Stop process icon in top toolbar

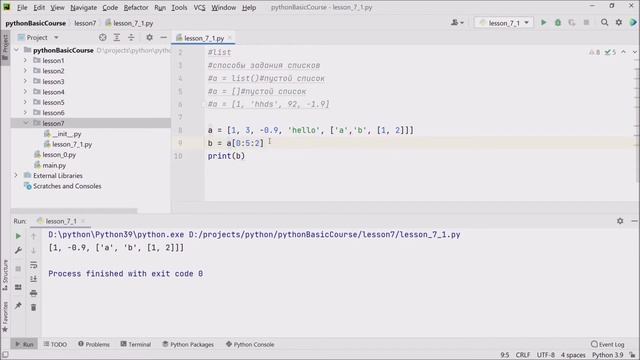click(x=586, y=23)
